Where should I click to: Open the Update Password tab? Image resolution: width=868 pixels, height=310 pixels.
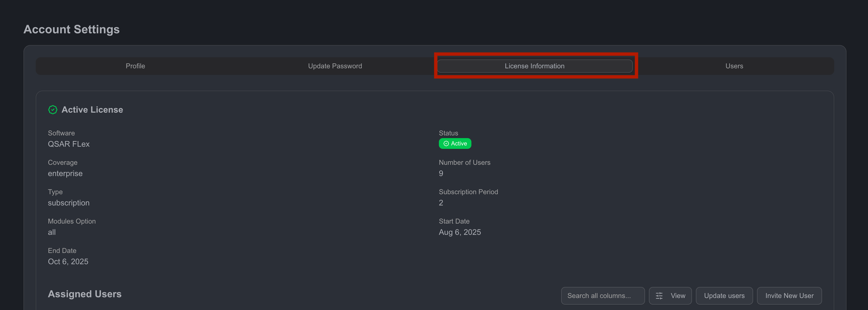335,66
